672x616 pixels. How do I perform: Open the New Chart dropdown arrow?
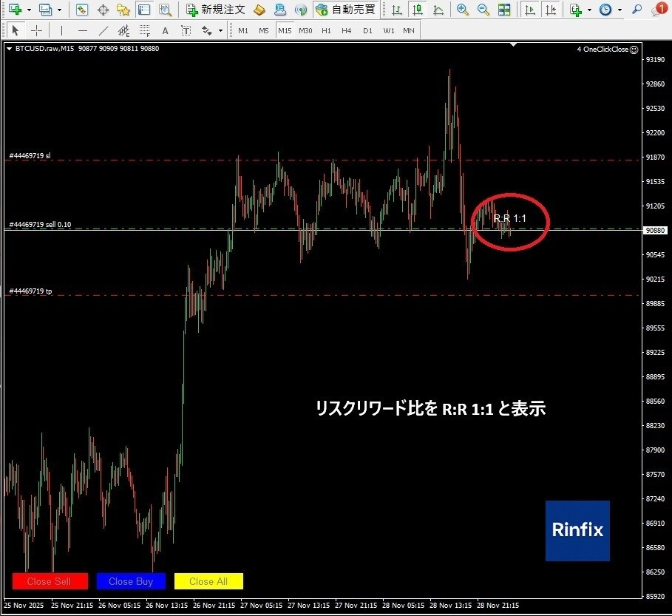29,10
